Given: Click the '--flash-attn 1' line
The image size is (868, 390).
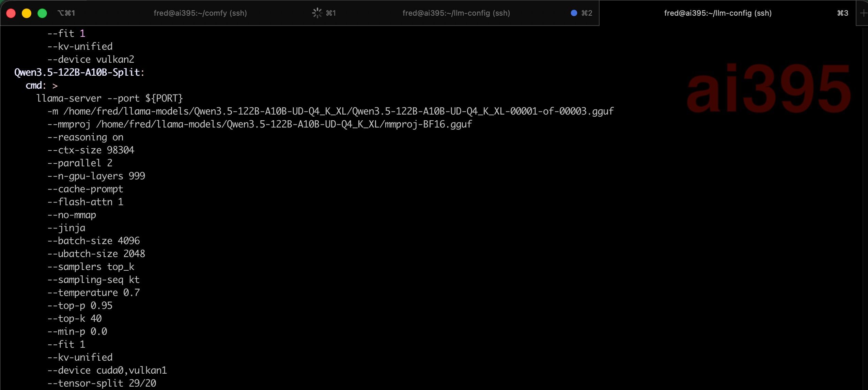Looking at the screenshot, I should click(x=85, y=202).
